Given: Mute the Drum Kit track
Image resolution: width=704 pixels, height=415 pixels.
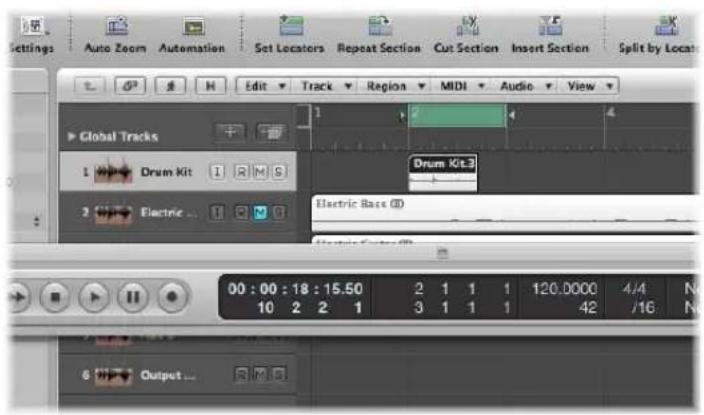Looking at the screenshot, I should coord(260,172).
